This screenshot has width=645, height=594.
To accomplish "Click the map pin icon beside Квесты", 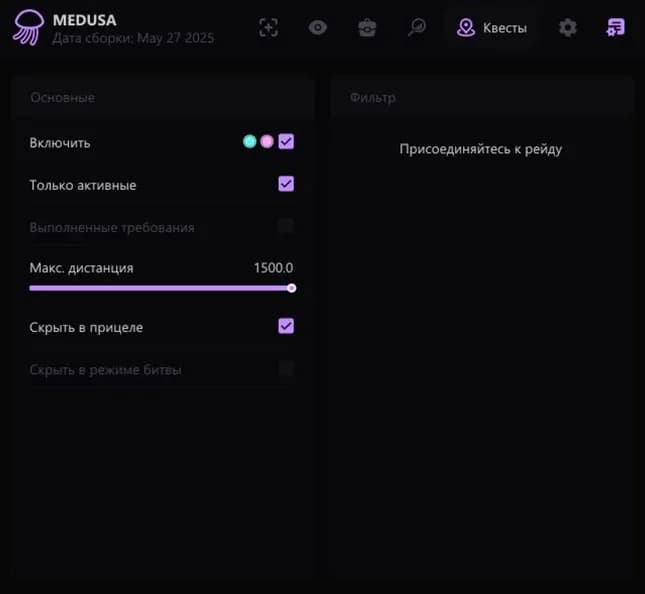I will [x=466, y=28].
